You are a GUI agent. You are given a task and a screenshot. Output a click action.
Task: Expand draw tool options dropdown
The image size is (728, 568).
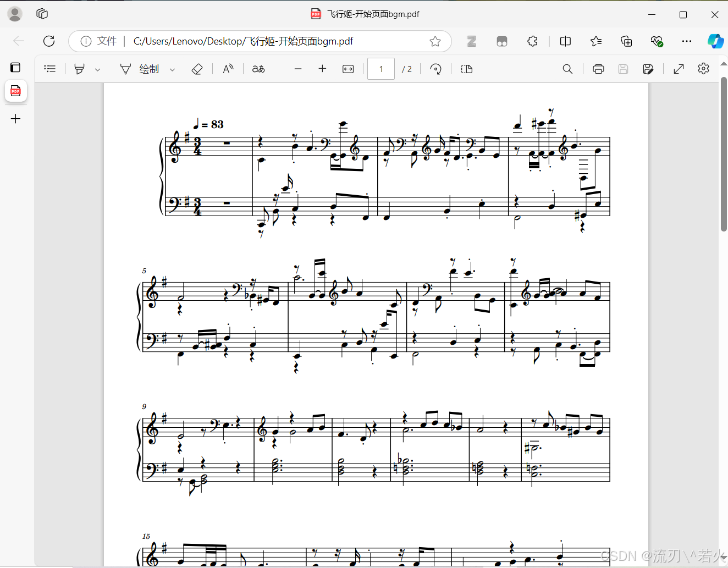pyautogui.click(x=172, y=69)
